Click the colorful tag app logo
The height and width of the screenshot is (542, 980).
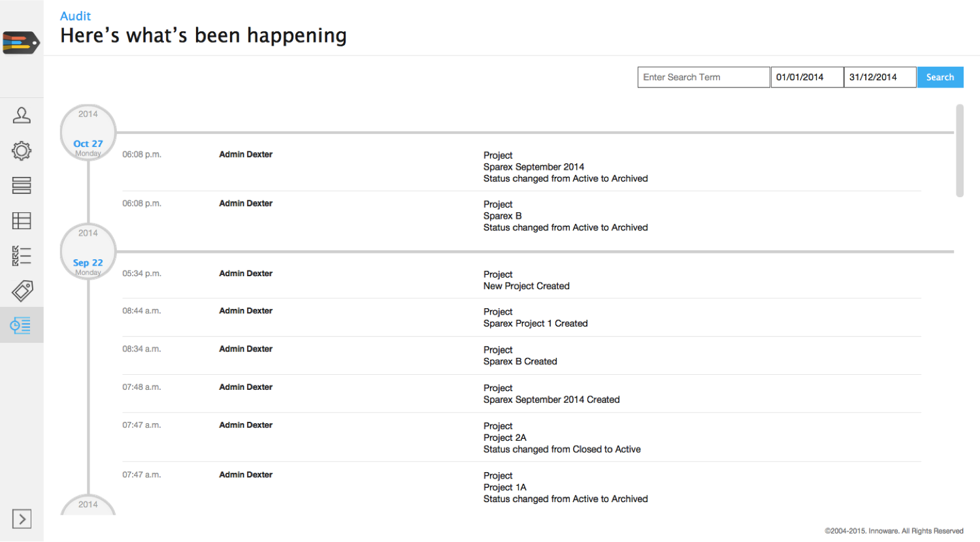pyautogui.click(x=21, y=42)
